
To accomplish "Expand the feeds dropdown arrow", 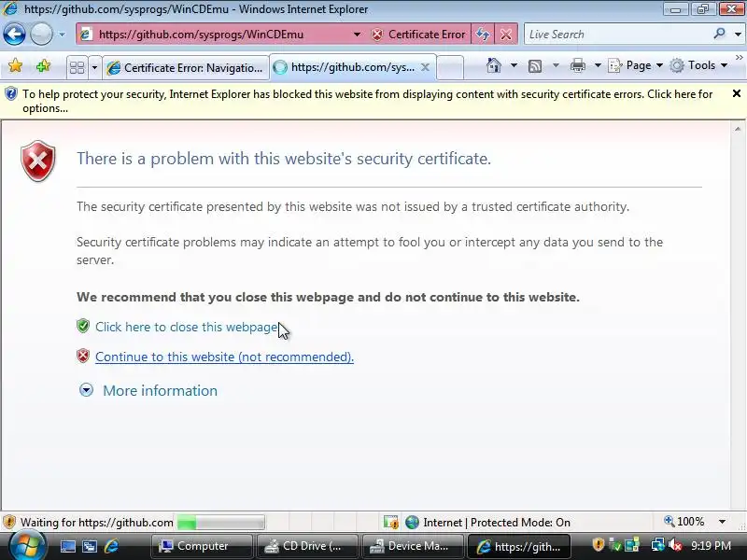I will point(556,65).
